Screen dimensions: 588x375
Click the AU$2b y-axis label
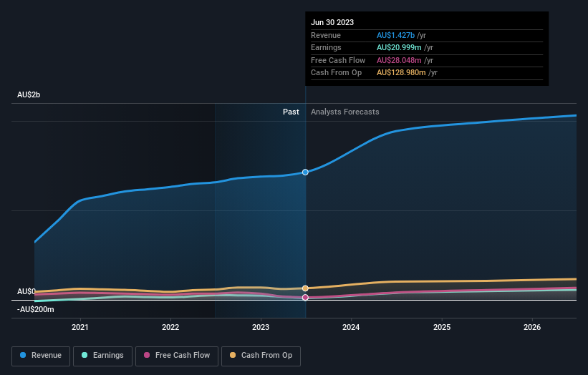coord(29,94)
